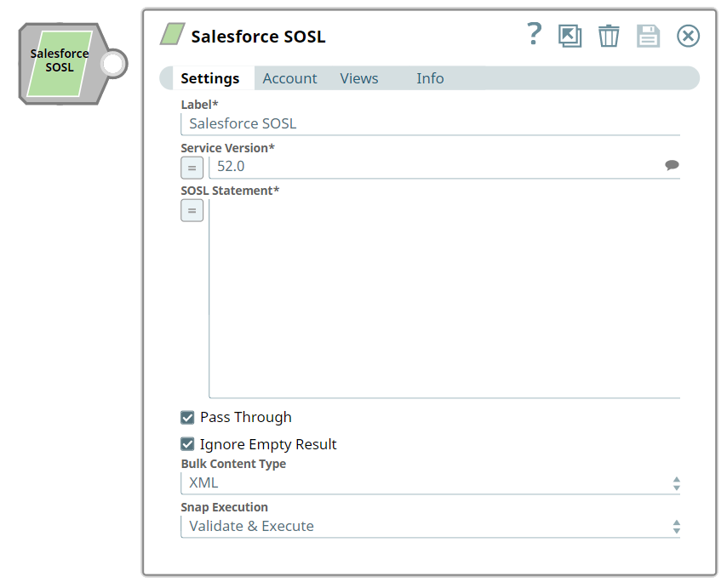Click the pop-out dialog icon
Screen dimensions: 727x588
(x=570, y=36)
